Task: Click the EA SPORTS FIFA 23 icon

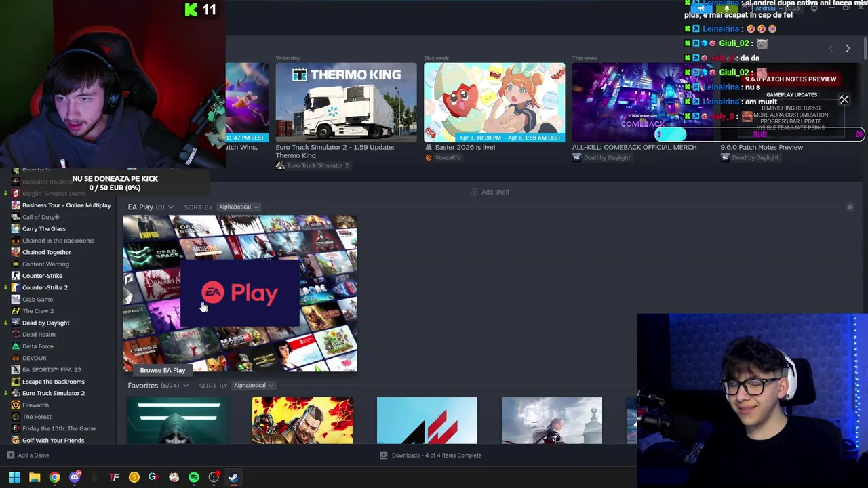Action: click(16, 369)
